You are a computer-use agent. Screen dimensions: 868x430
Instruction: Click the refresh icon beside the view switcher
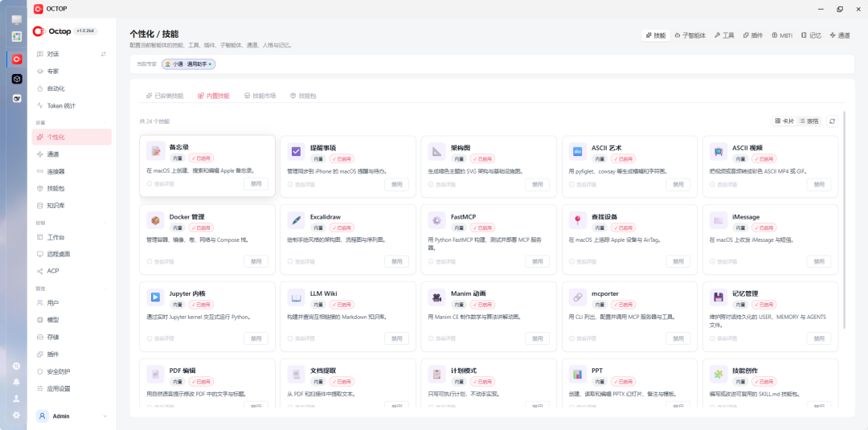[832, 121]
